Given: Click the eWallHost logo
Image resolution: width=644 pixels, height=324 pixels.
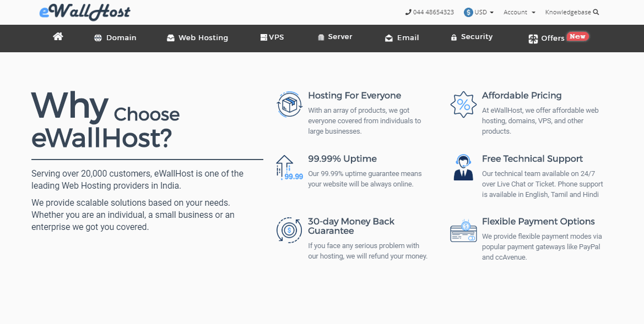Looking at the screenshot, I should (x=85, y=12).
